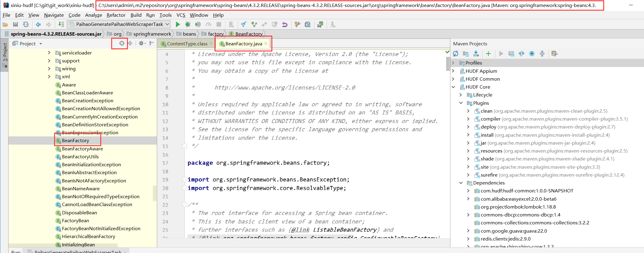Open Project Structure icon in main toolbar
This screenshot has width=644, height=253.
coord(308,24)
